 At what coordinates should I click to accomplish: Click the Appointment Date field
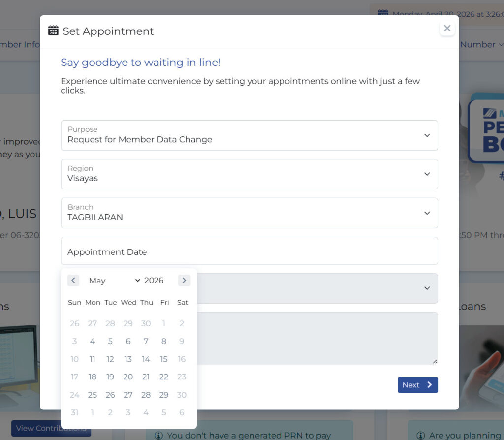pos(249,251)
